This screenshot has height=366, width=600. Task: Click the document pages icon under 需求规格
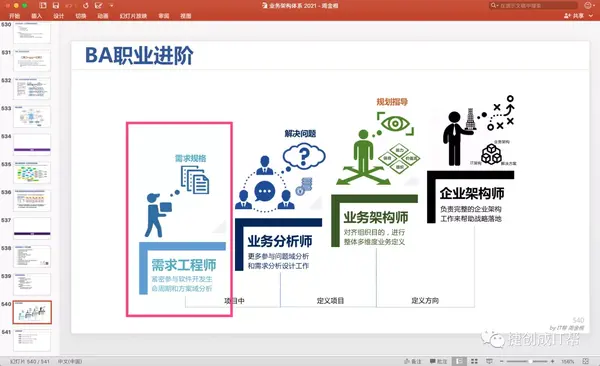click(195, 180)
